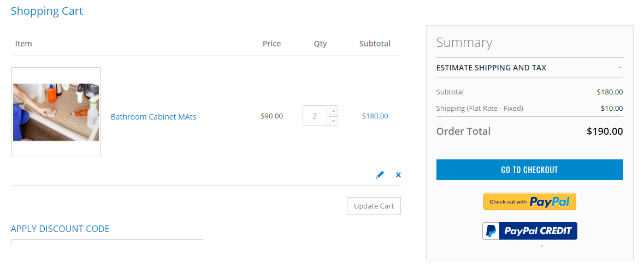The image size is (644, 268).
Task: Click the Item column header
Action: pyautogui.click(x=23, y=44)
